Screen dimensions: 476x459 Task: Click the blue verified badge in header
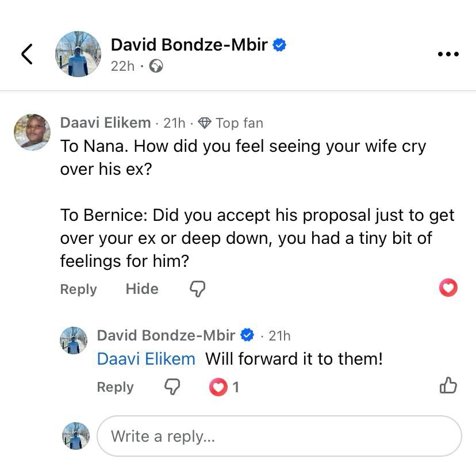pos(279,45)
